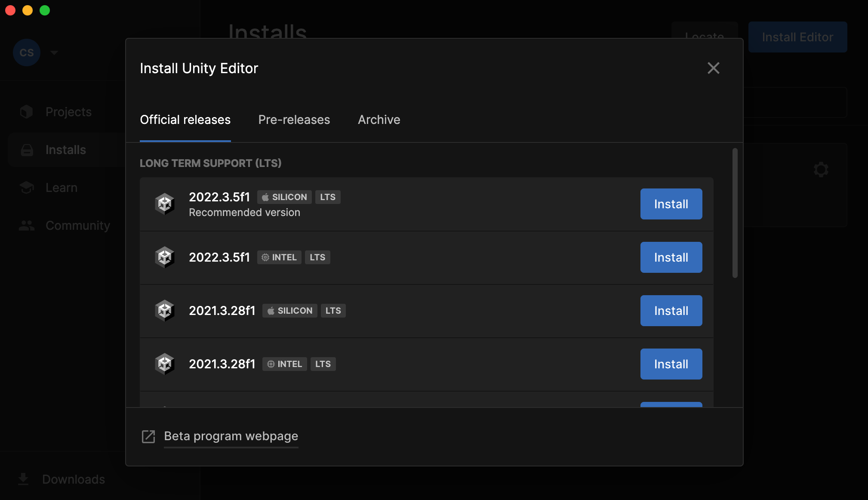Screen dimensions: 868x500
Task: Select the Official releases tab
Action: point(185,120)
